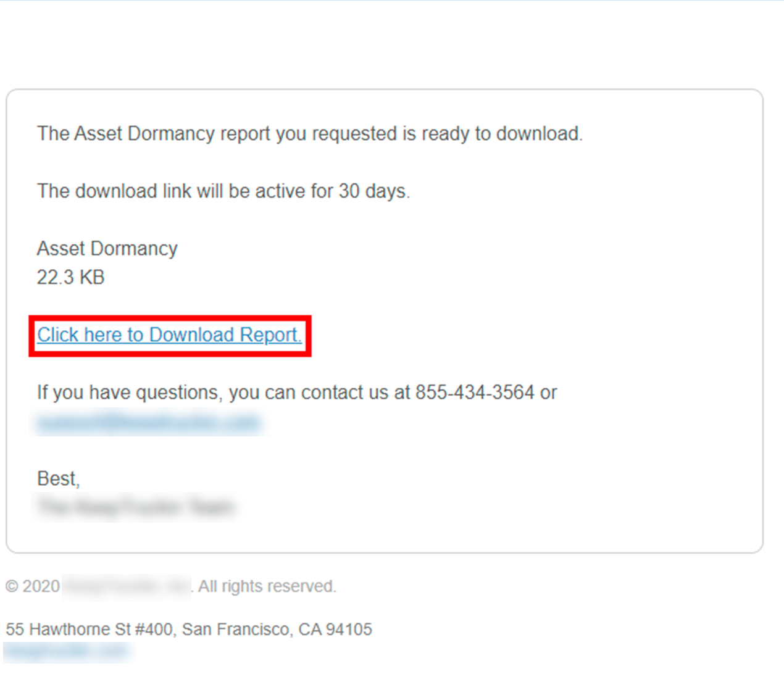Click the phone number 855-434-3564

point(475,393)
